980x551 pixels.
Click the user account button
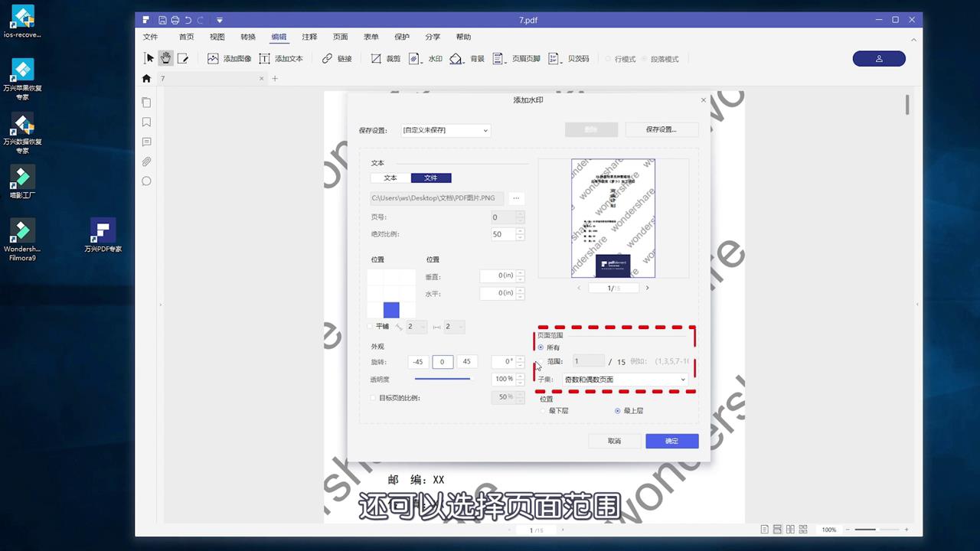[x=879, y=59]
